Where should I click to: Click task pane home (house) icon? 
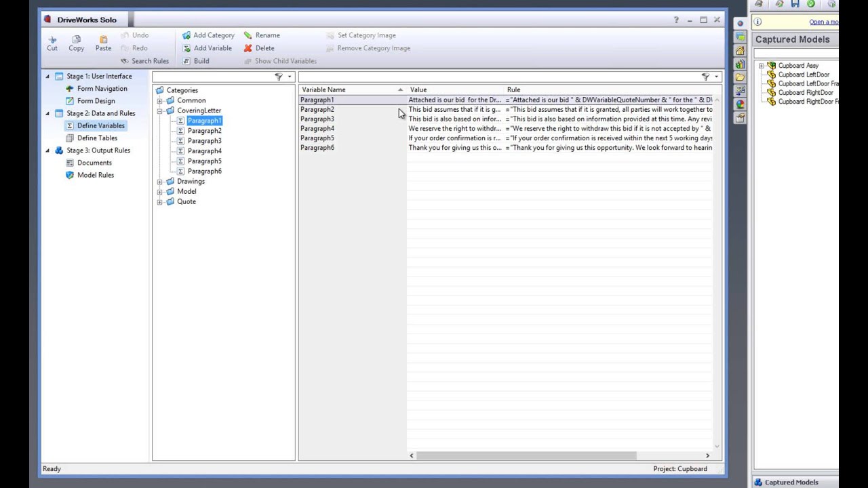tap(740, 50)
